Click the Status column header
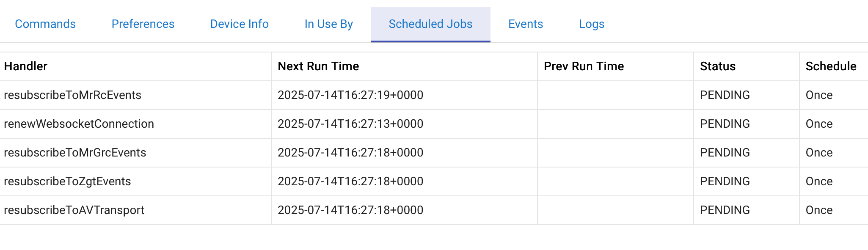The height and width of the screenshot is (250, 868). [x=718, y=66]
